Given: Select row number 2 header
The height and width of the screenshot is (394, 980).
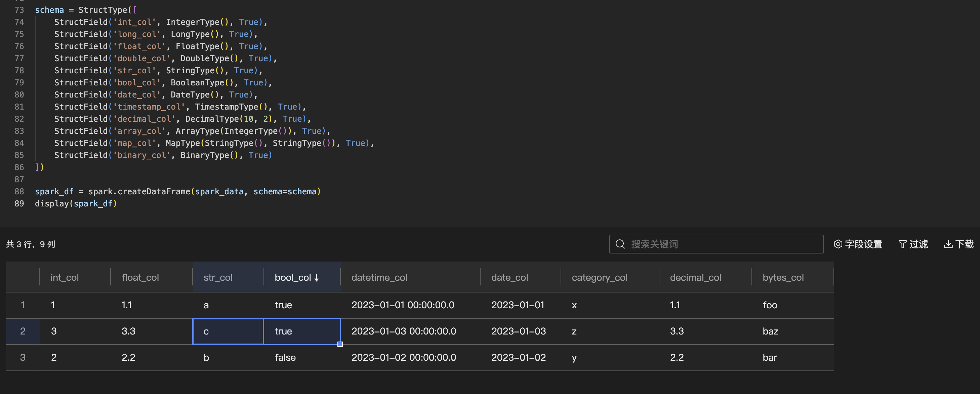Looking at the screenshot, I should pos(23,331).
